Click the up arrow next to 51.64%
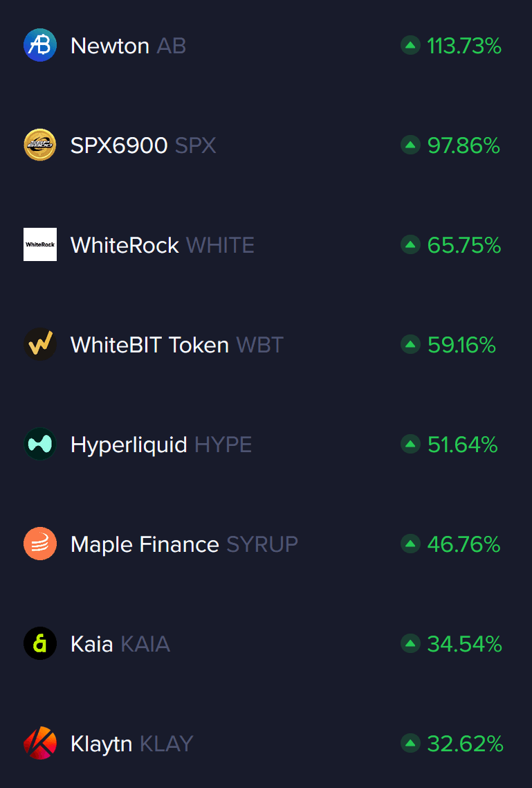 pos(410,445)
